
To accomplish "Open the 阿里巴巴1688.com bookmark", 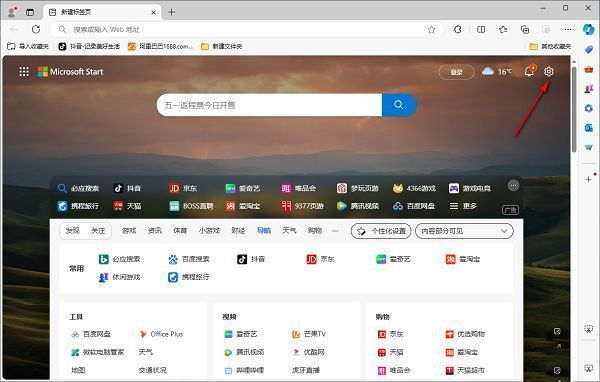I will 160,46.
